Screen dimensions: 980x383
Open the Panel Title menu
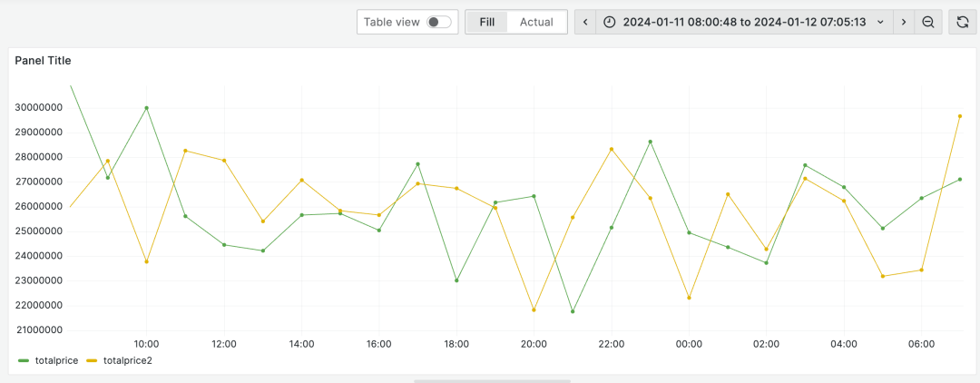[x=44, y=61]
